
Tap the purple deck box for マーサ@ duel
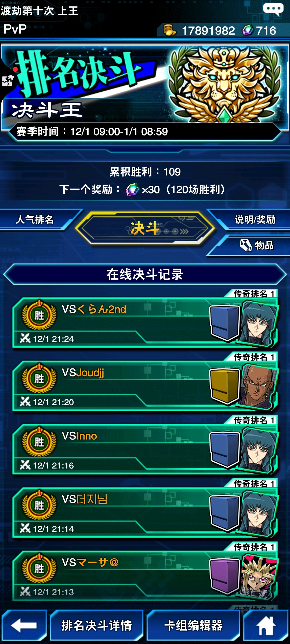click(x=224, y=576)
